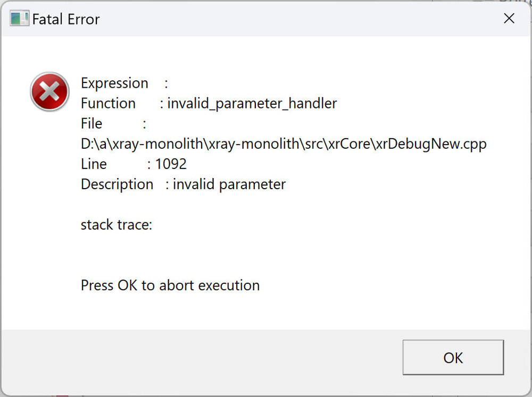Click the "Press OK to abort execution" message

[170, 285]
